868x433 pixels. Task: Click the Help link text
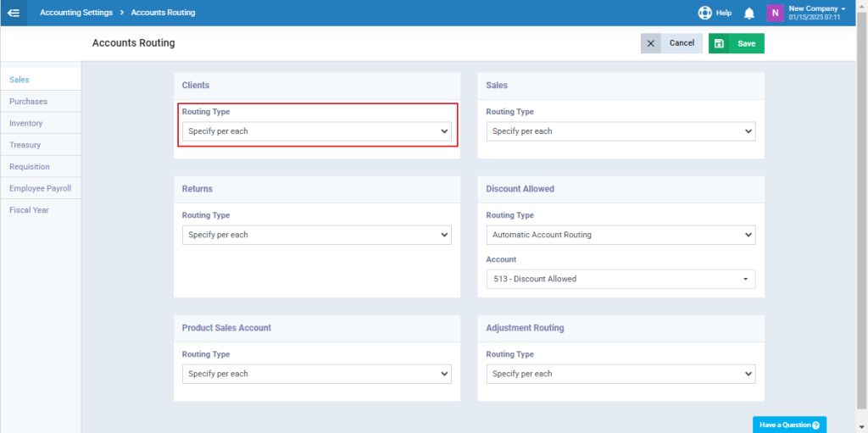click(x=724, y=13)
